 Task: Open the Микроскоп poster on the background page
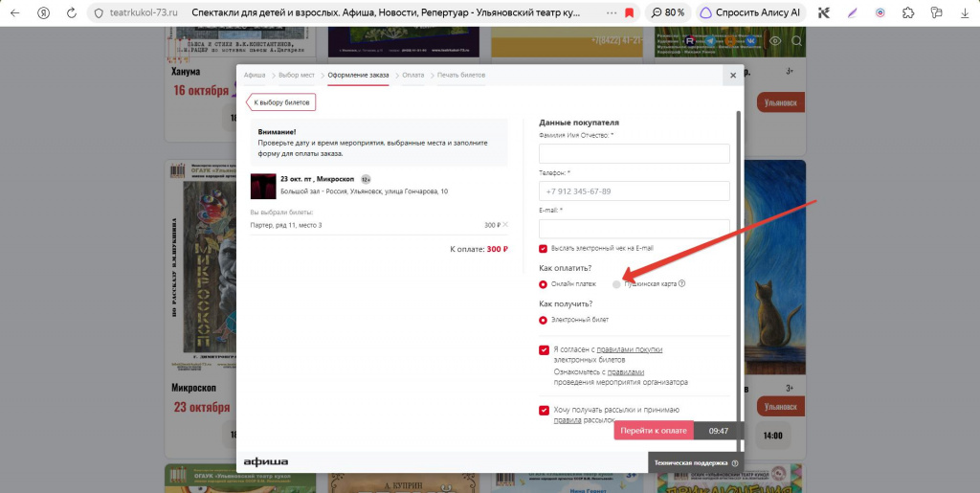201,267
